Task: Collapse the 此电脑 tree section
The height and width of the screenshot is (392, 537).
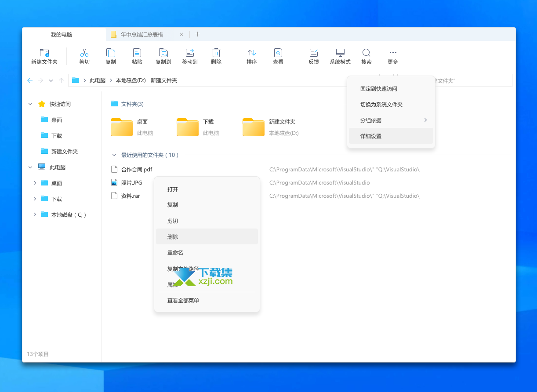Action: 30,167
